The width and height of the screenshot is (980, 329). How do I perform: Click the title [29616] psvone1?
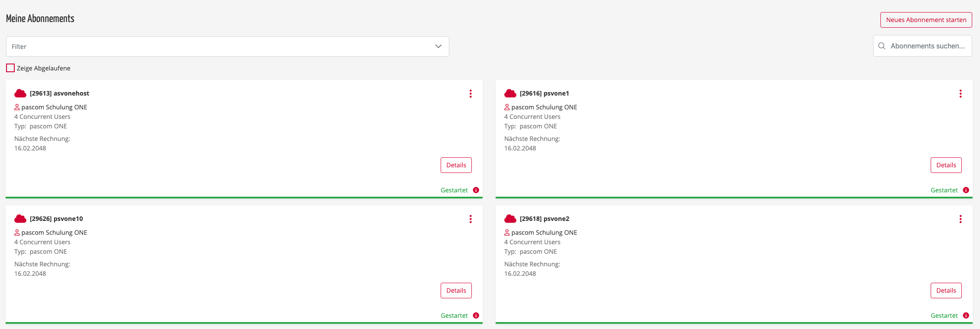tap(545, 93)
